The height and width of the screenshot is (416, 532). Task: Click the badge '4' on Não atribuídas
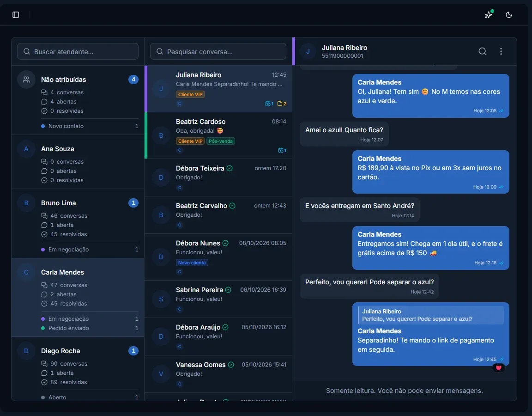(x=133, y=80)
